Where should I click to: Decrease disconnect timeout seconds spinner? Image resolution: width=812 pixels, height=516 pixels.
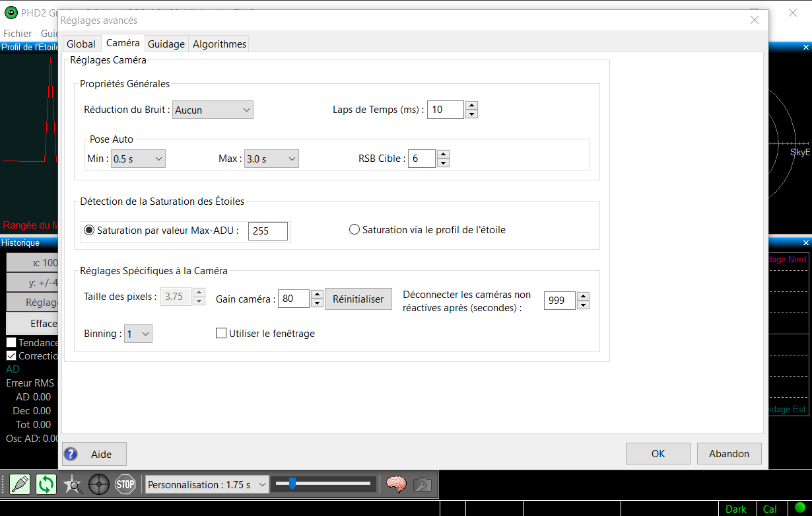click(583, 305)
